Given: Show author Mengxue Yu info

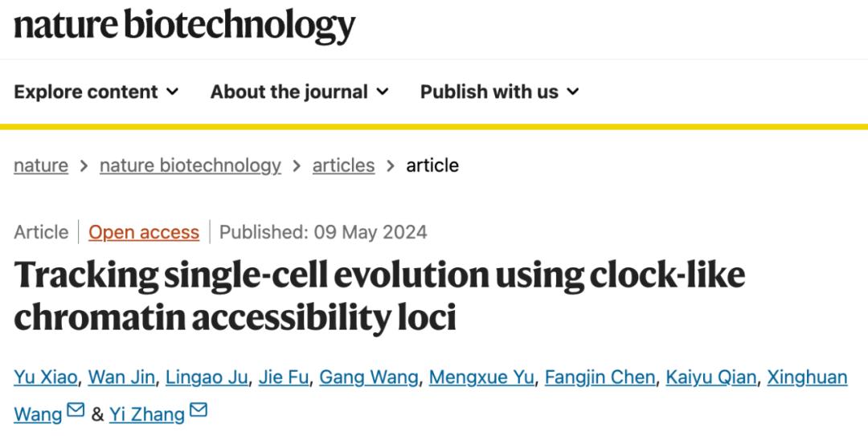Looking at the screenshot, I should coord(481,377).
